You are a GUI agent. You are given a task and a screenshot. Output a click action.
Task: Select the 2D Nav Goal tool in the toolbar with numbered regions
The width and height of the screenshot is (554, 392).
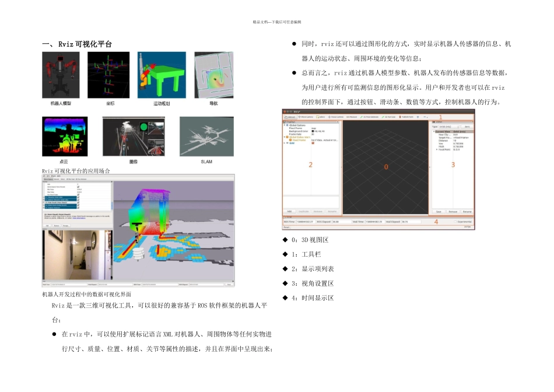388,117
